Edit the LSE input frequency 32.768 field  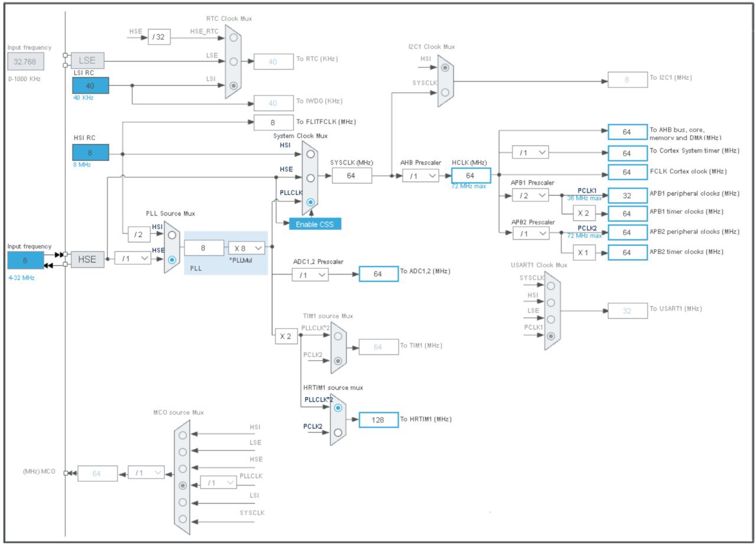click(25, 61)
